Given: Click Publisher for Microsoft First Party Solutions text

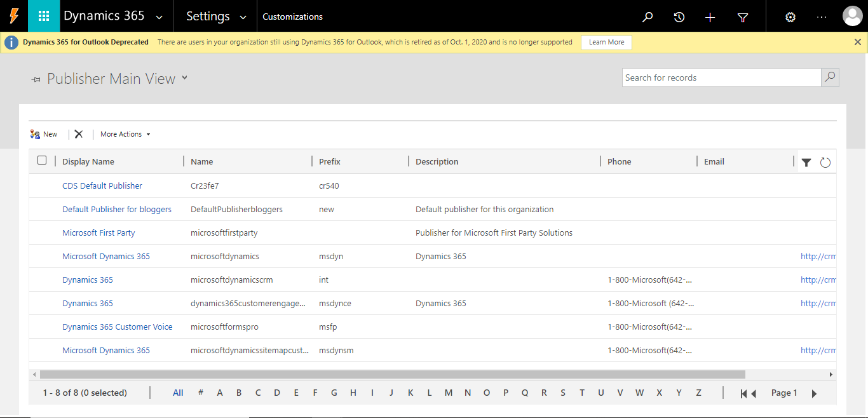Looking at the screenshot, I should (494, 233).
